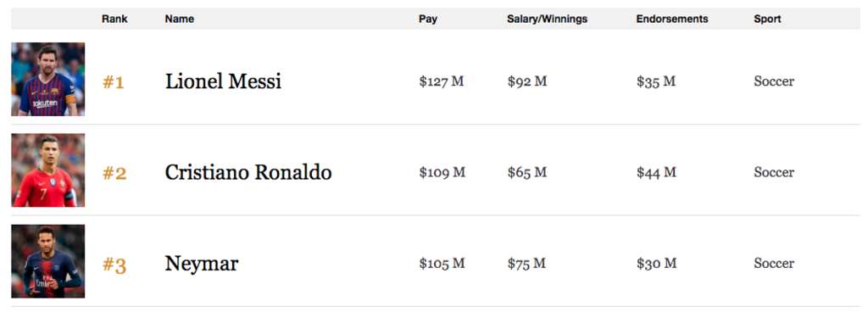The image size is (868, 312).
Task: Sort by the Pay column header
Action: 428,19
